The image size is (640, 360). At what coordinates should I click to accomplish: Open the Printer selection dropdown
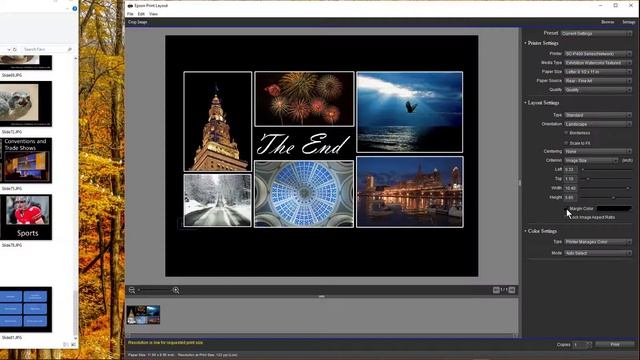click(x=598, y=53)
